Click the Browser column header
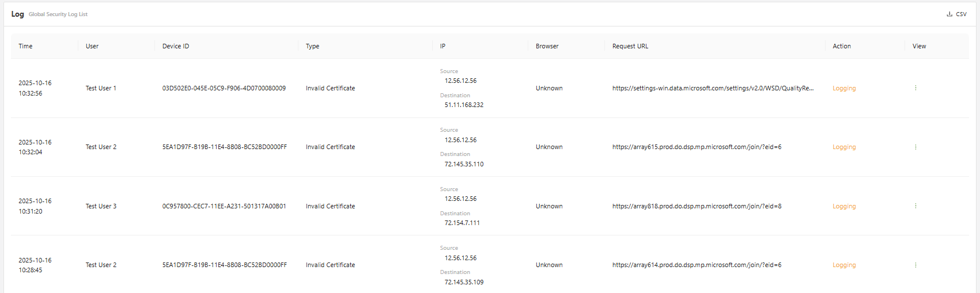The width and height of the screenshot is (980, 293). click(x=547, y=46)
